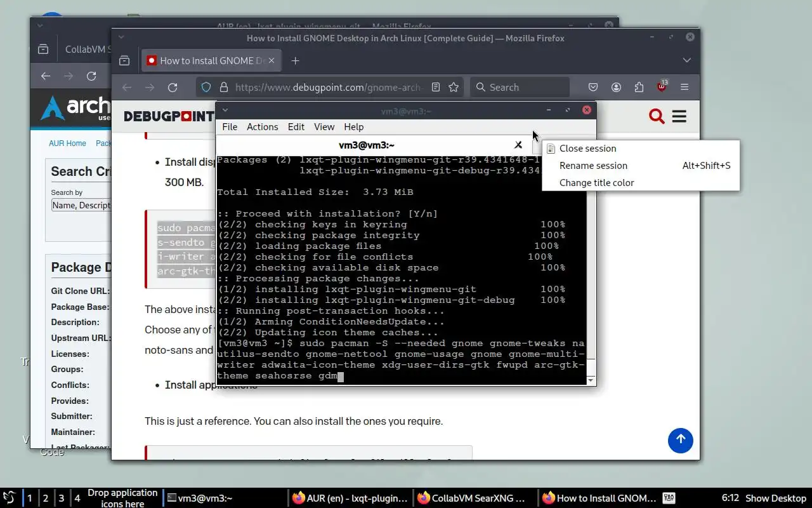Image resolution: width=812 pixels, height=508 pixels.
Task: Click Arch logo in AUR window
Action: (75, 108)
